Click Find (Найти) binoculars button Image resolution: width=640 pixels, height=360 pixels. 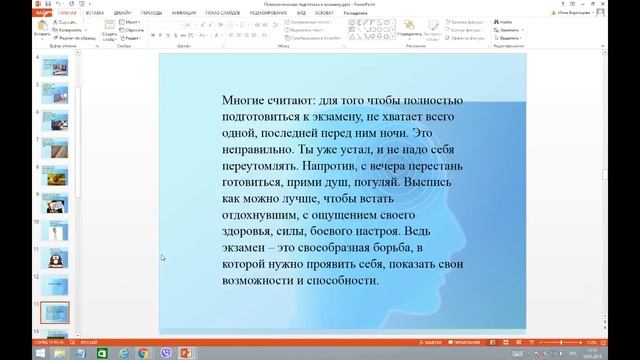[503, 22]
